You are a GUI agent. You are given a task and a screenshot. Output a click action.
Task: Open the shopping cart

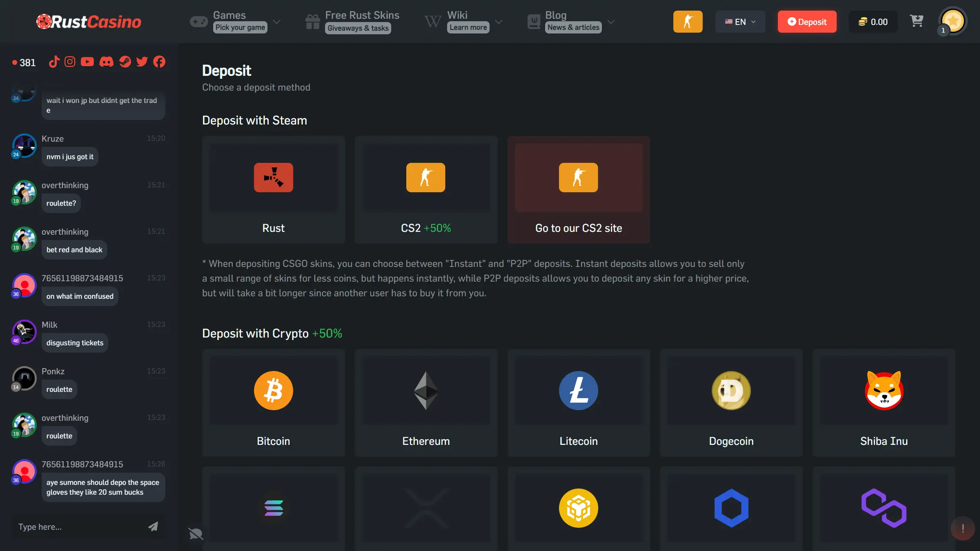coord(917,21)
